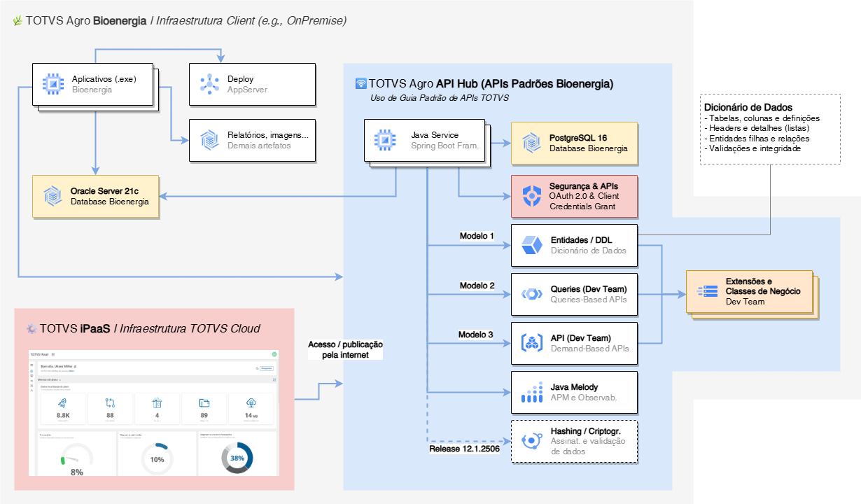Click the Hashing / Criptogr. orbit icon

(532, 441)
